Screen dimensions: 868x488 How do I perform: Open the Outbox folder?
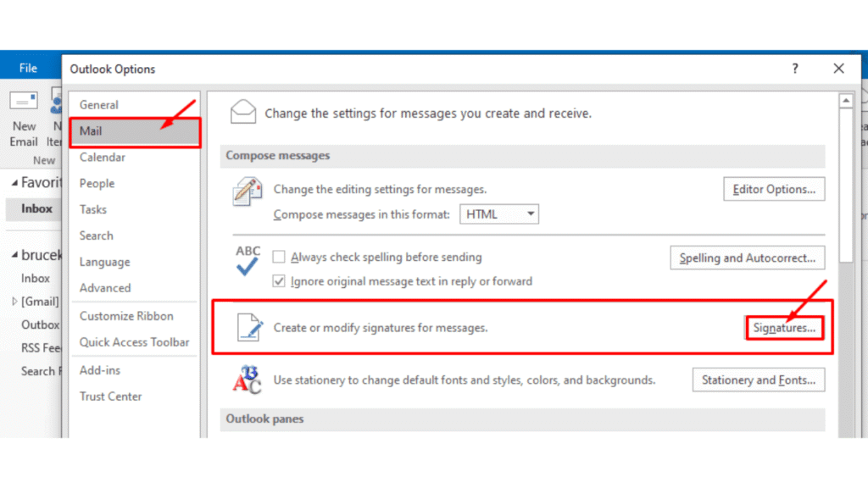[x=41, y=324]
